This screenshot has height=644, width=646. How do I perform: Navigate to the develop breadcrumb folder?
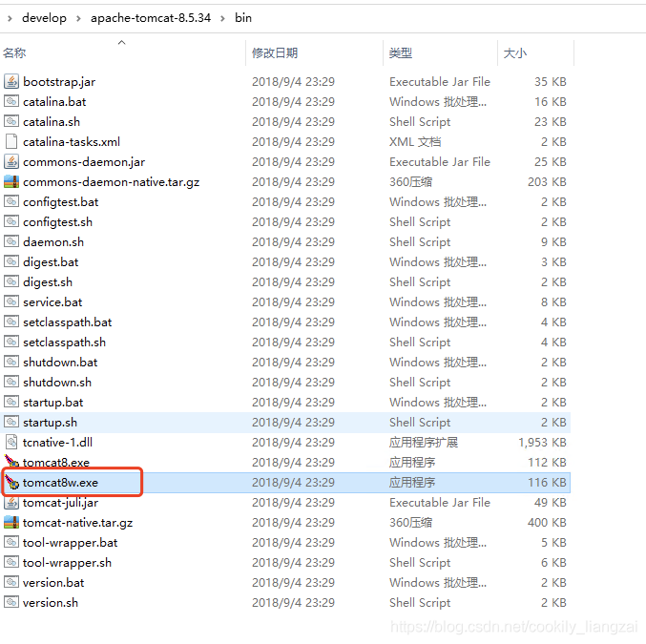pyautogui.click(x=44, y=18)
